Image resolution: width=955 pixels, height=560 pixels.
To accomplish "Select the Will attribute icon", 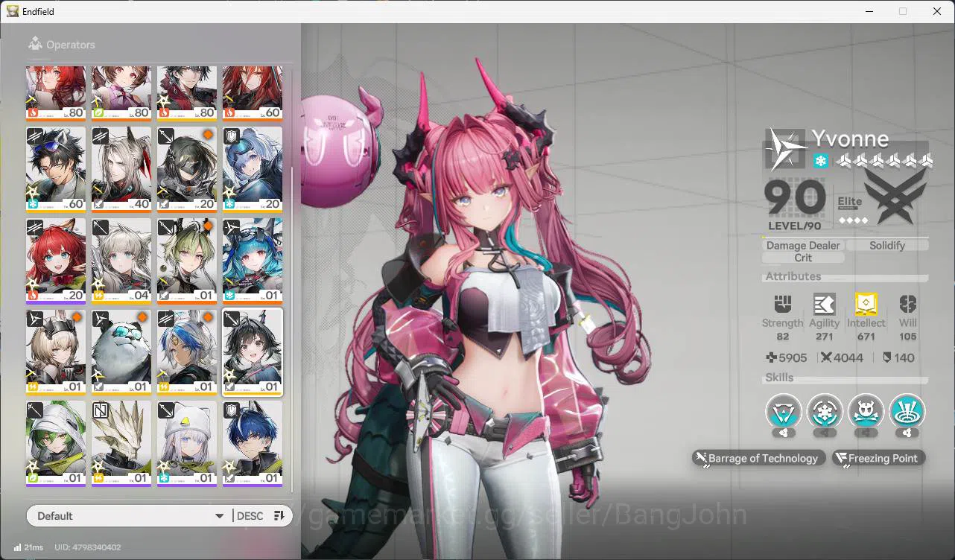I will [907, 304].
